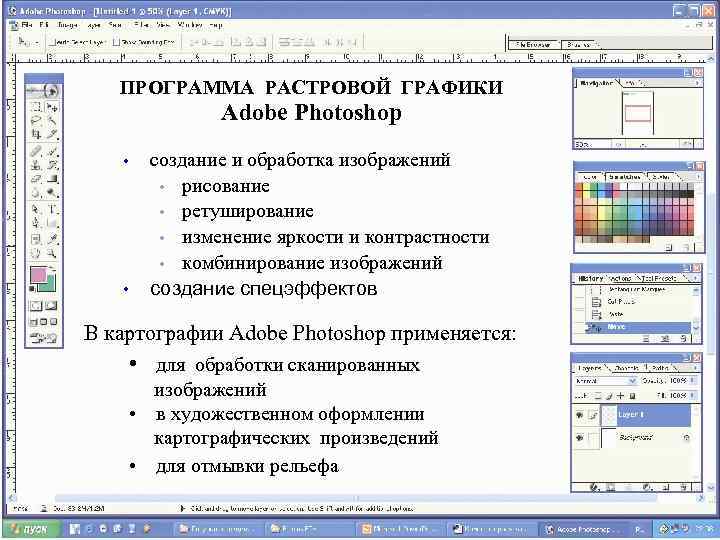Click Jump to ImageReady at toolbox bottom
The image size is (720, 540).
43,338
